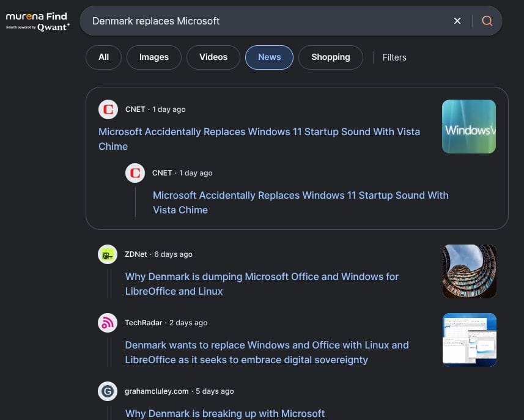Keep the News tab selected by clicking it
The image size is (524, 420).
[x=269, y=57]
